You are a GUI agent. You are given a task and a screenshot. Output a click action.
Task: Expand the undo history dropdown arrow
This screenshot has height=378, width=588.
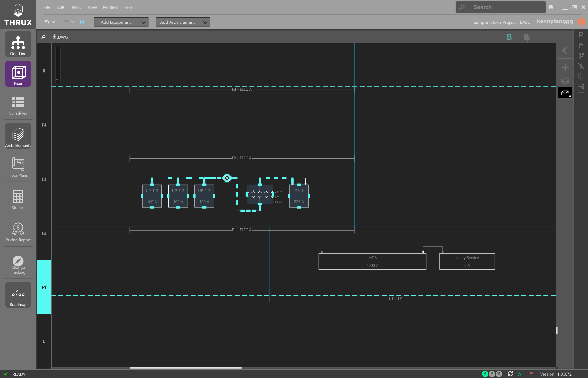[54, 22]
